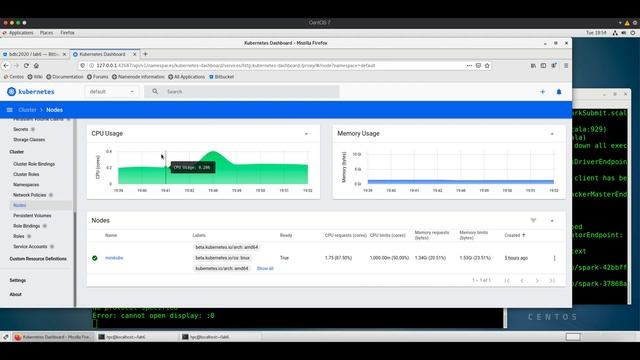Open the Firefox menu in top panel

coord(67,33)
